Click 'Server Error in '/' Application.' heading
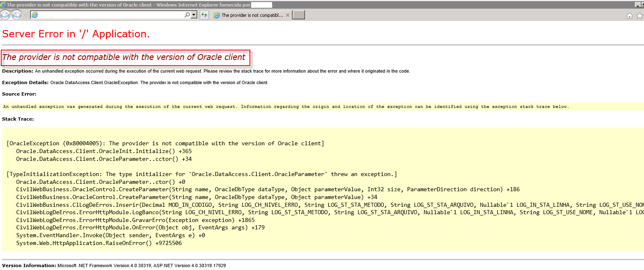Viewport: 644px width, 270px height. click(76, 34)
